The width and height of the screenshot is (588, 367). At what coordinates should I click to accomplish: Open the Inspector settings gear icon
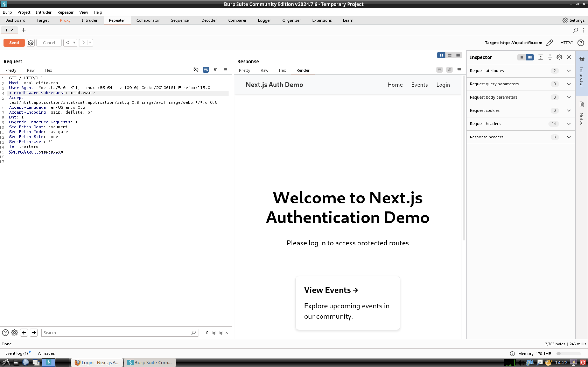(x=559, y=57)
